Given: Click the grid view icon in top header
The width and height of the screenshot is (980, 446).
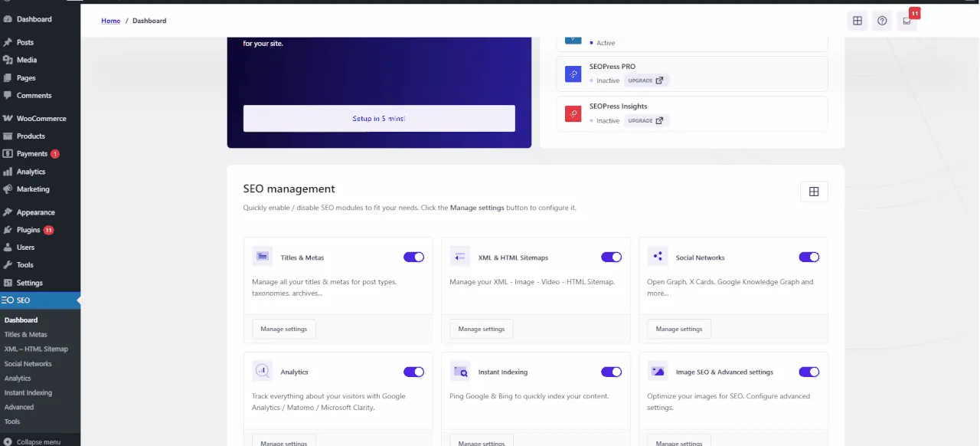Looking at the screenshot, I should (x=857, y=21).
